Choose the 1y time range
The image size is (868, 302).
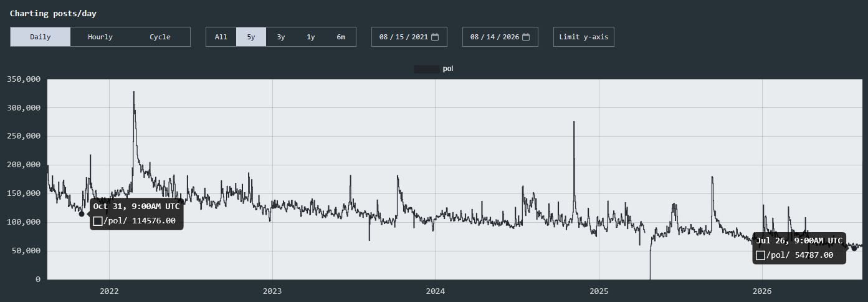click(311, 37)
